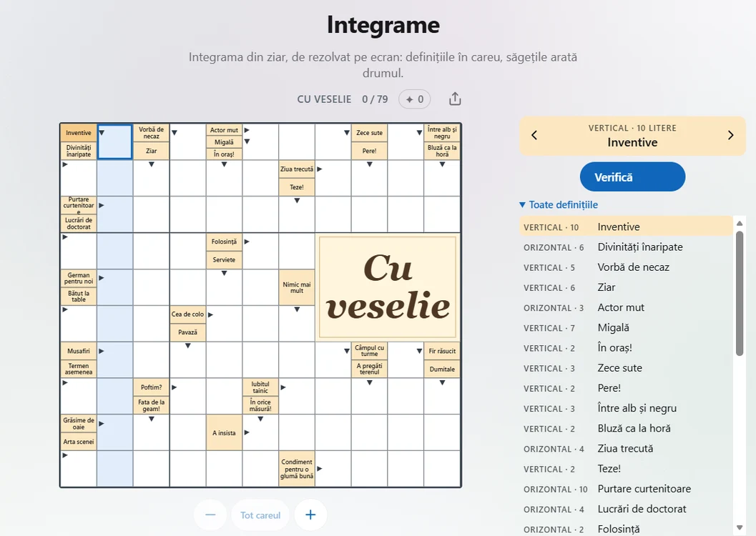Click the Condiment pentru o glumă bună clue
Image resolution: width=756 pixels, height=536 pixels.
(x=297, y=469)
